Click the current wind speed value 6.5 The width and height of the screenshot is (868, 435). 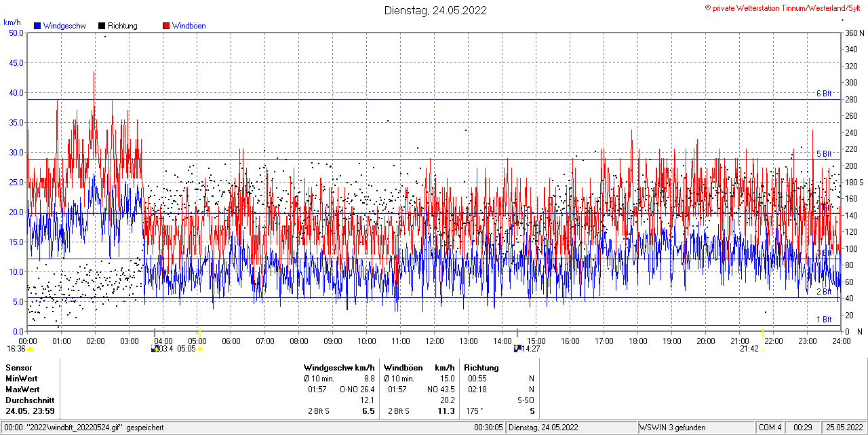pos(369,411)
